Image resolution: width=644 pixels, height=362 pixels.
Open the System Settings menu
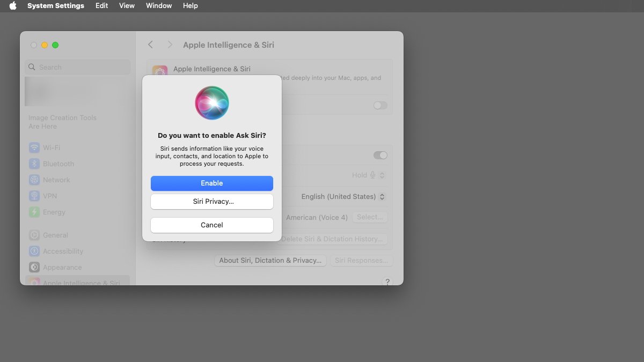click(56, 6)
